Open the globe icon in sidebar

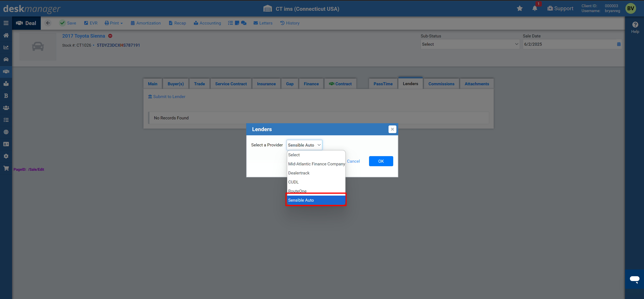point(6,132)
